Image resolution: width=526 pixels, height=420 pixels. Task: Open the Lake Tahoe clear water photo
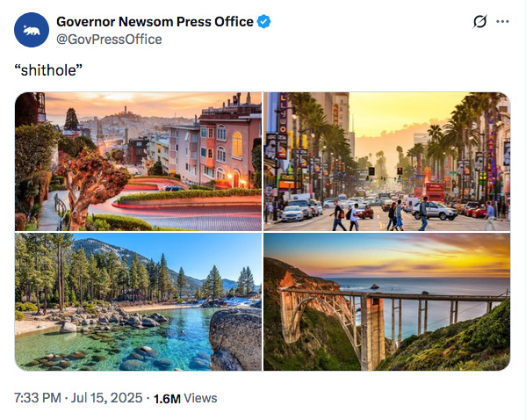click(138, 302)
